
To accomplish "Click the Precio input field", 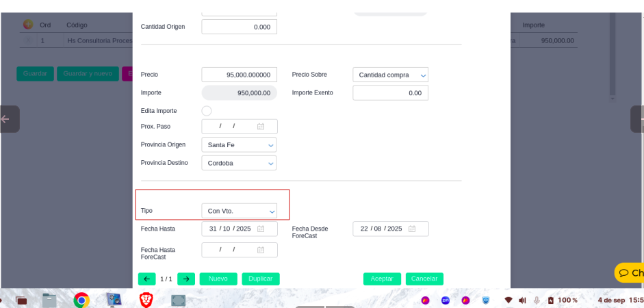I will click(239, 75).
